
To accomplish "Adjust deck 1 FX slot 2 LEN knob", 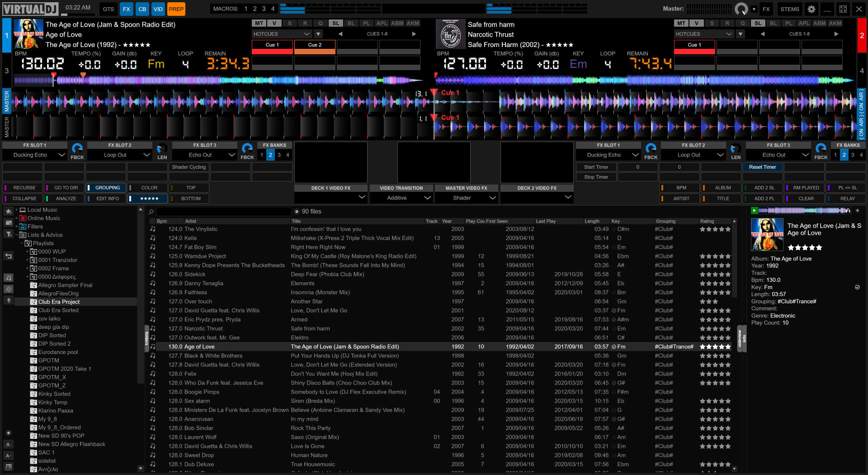I will [x=162, y=148].
